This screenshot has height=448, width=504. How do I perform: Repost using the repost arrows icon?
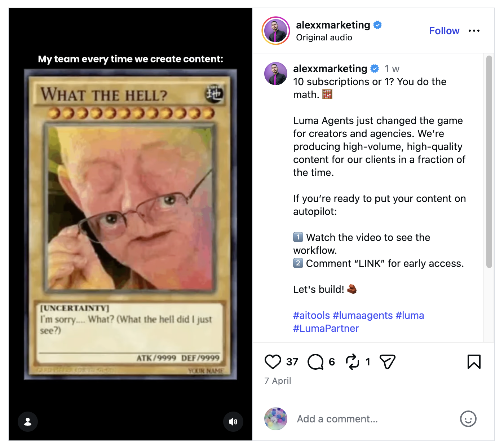(353, 362)
